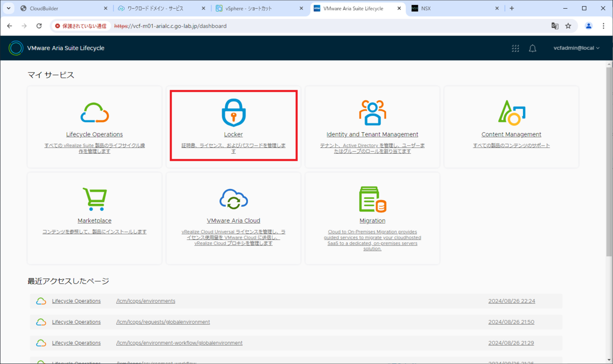Open the Content Management shapes icon
This screenshot has width=613, height=364.
pyautogui.click(x=511, y=113)
